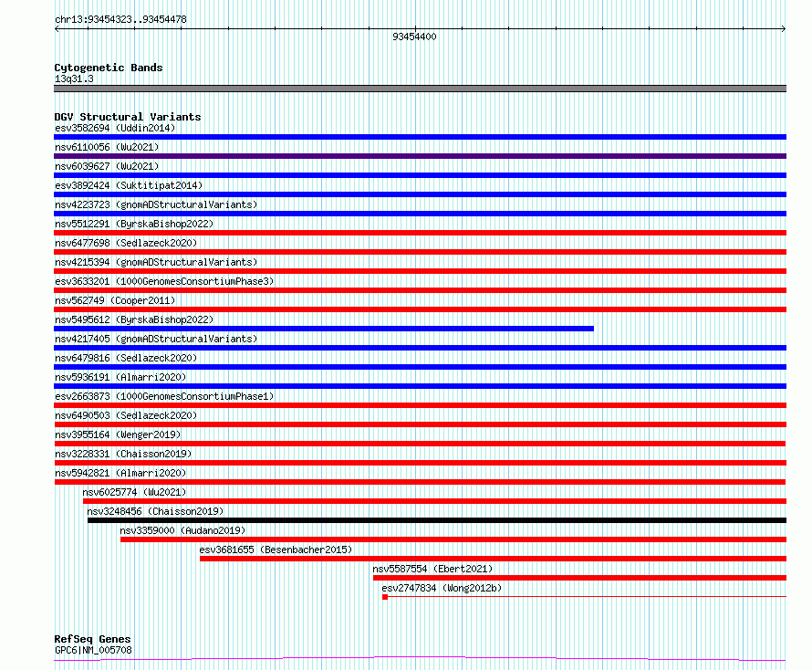This screenshot has height=670, width=812.
Task: Open nsv5936191 (Almarri2020) label
Action: [120, 377]
